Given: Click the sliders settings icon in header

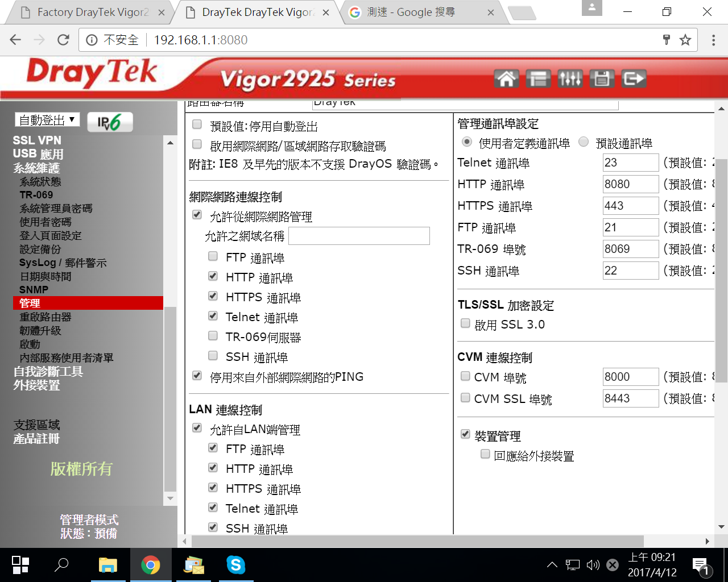Looking at the screenshot, I should (569, 78).
